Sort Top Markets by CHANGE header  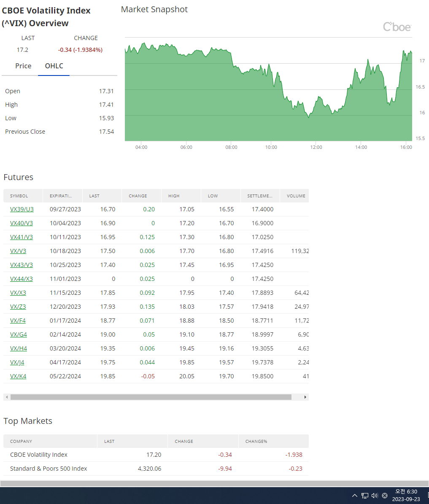203,441
